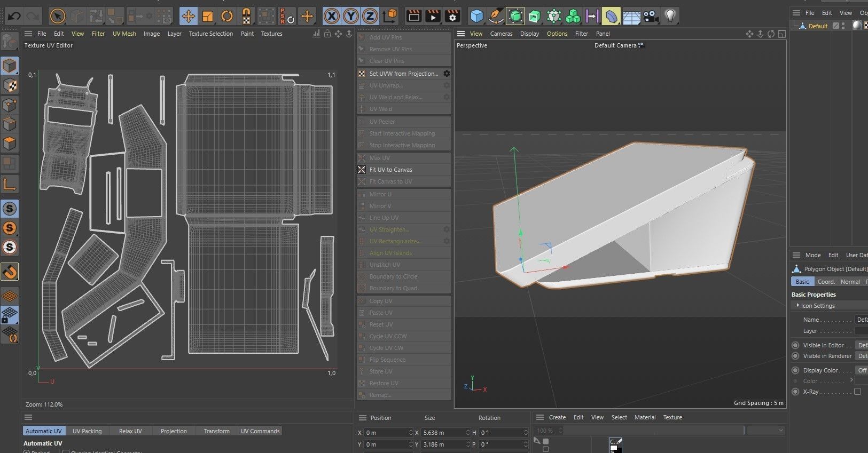Viewport: 868px width, 453px height.
Task: Open the UV editor hamburger menu
Action: pos(28,34)
